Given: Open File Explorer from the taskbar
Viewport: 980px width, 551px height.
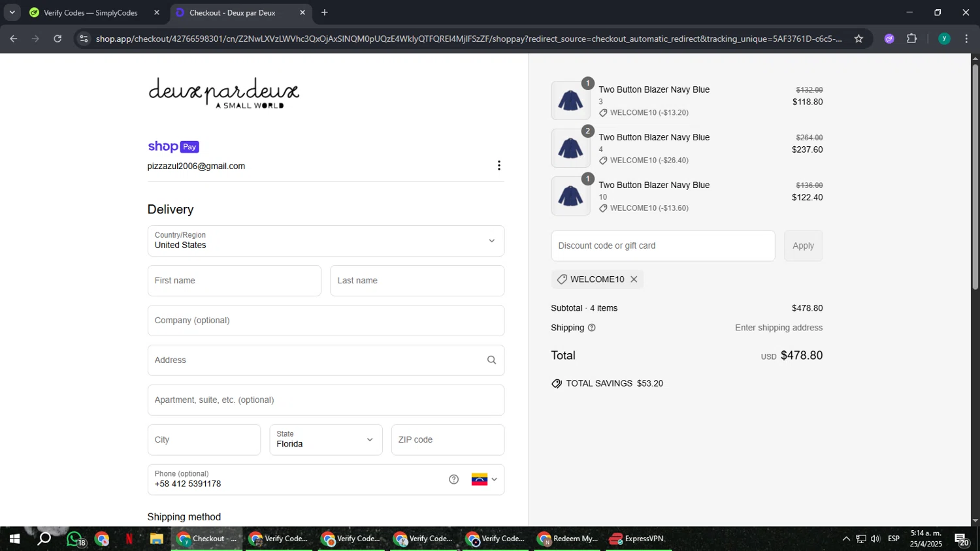Looking at the screenshot, I should click(156, 539).
